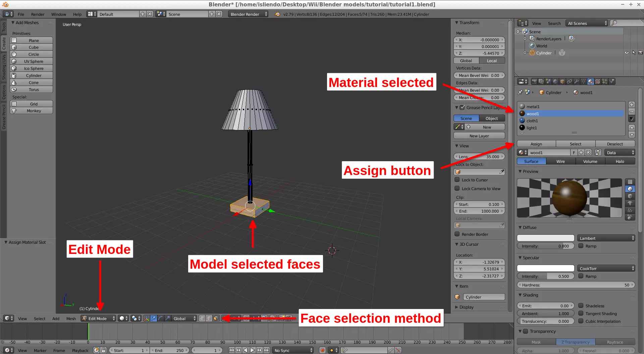Image resolution: width=644 pixels, height=354 pixels.
Task: Switch to the Wire material type tab
Action: click(561, 161)
